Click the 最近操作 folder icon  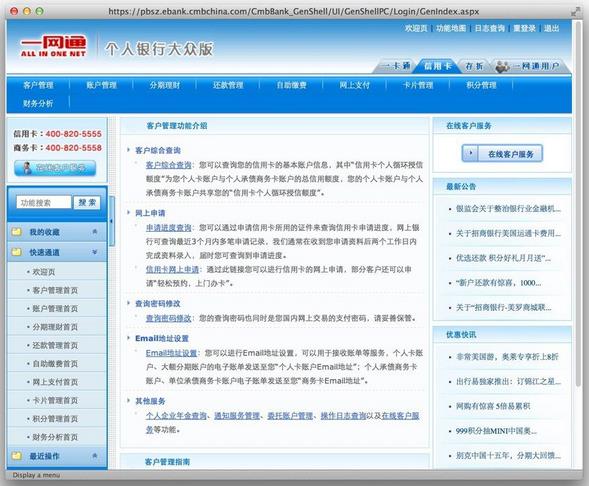point(16,456)
